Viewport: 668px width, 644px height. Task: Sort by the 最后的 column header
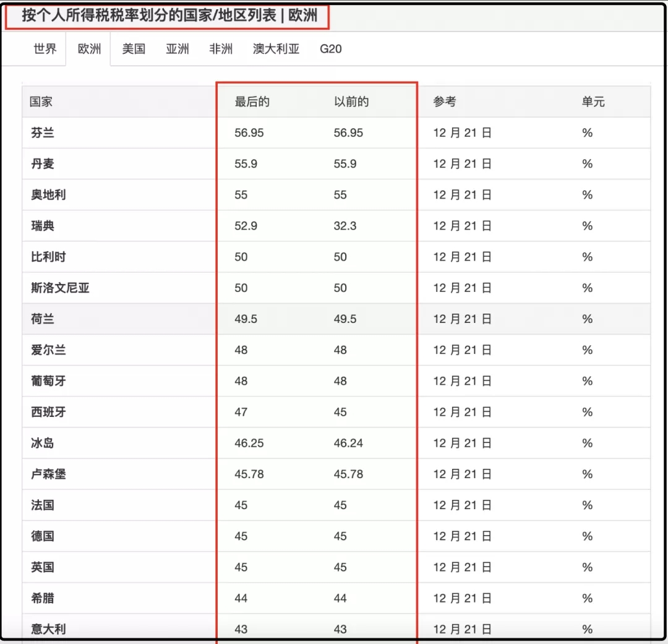click(252, 102)
